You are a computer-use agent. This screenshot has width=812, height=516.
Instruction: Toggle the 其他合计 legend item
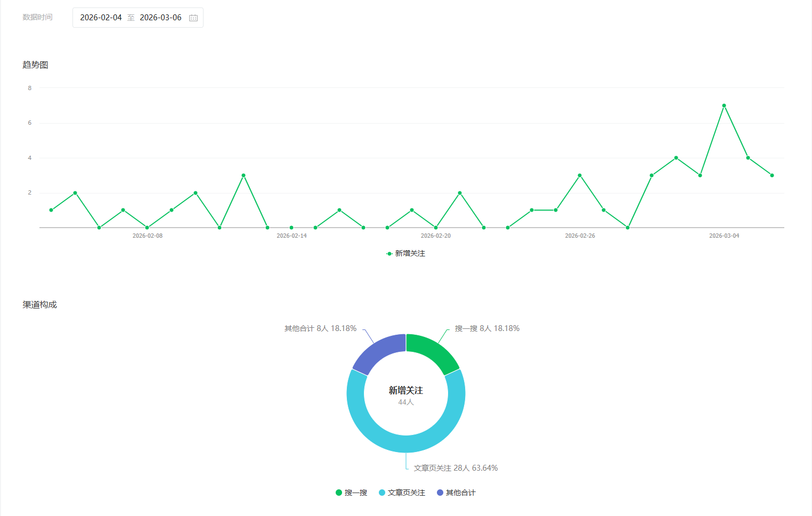coord(456,493)
